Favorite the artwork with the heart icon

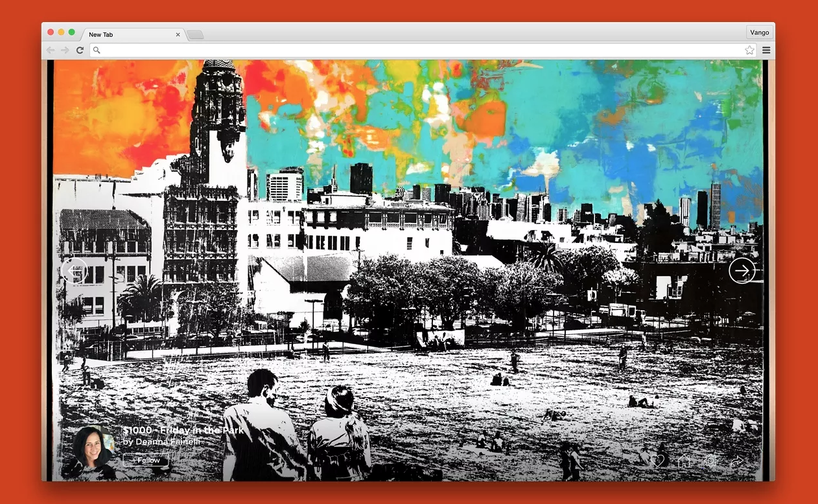(x=659, y=461)
